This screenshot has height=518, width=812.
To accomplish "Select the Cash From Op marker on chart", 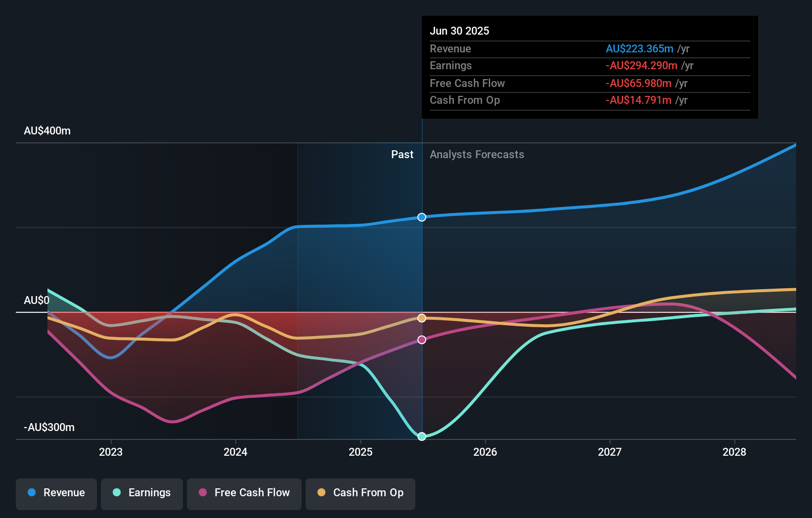I will (421, 318).
